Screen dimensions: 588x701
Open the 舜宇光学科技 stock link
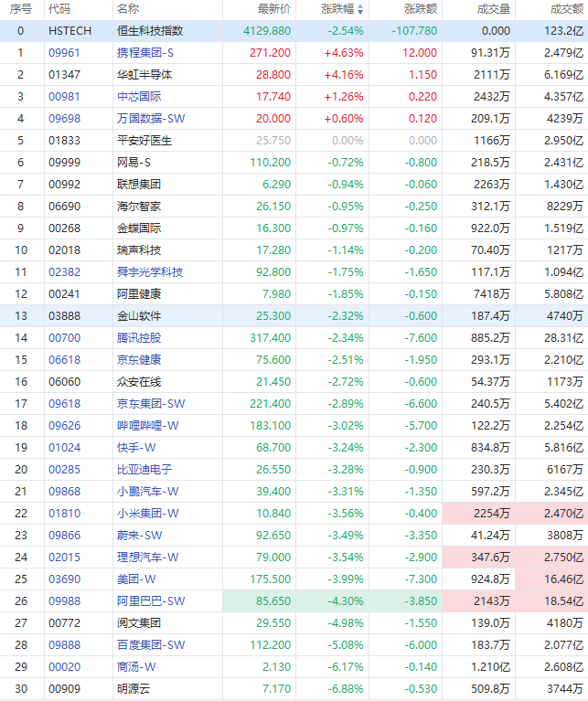tap(150, 271)
